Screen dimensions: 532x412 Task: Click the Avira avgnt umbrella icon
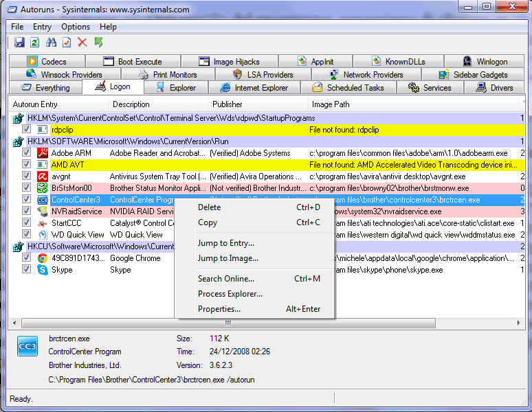tap(43, 176)
